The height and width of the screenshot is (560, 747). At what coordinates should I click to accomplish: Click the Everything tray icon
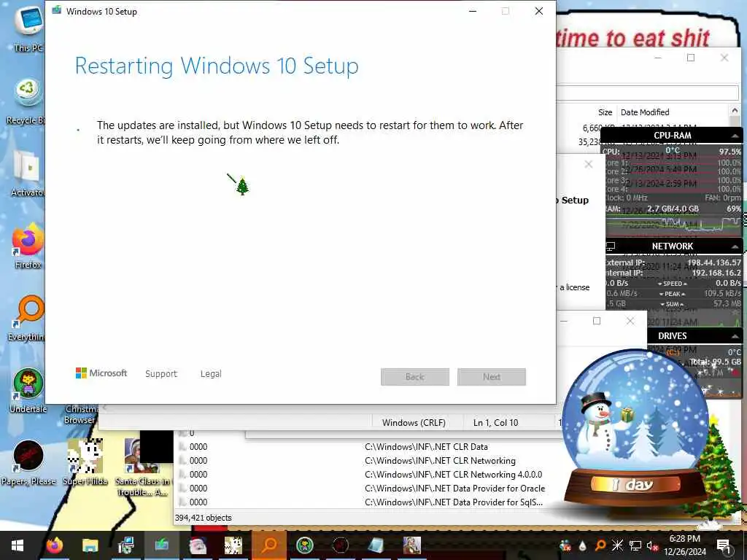[600, 545]
